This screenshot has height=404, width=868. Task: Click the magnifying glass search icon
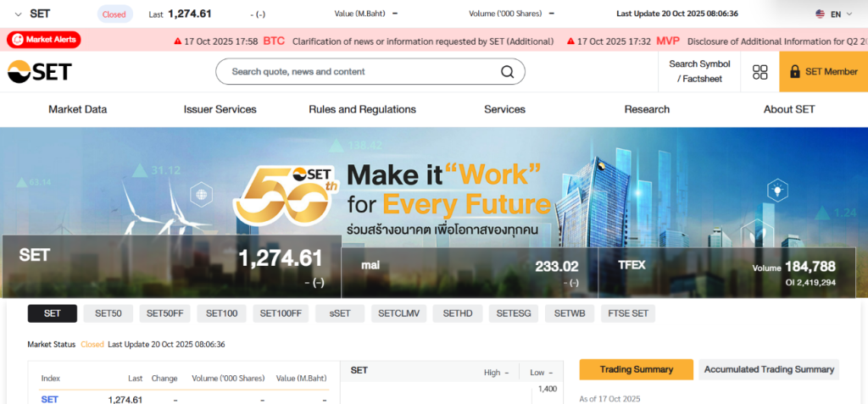(507, 72)
